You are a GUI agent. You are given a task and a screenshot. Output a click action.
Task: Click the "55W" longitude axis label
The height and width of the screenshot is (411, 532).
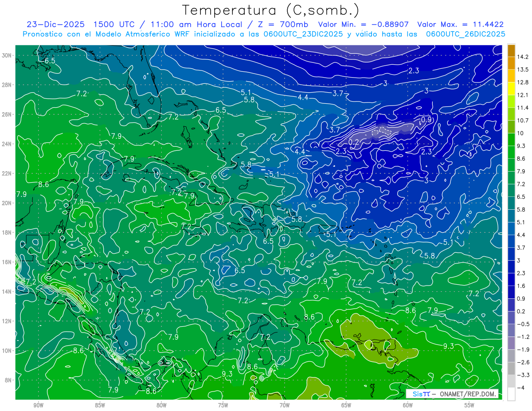click(469, 405)
